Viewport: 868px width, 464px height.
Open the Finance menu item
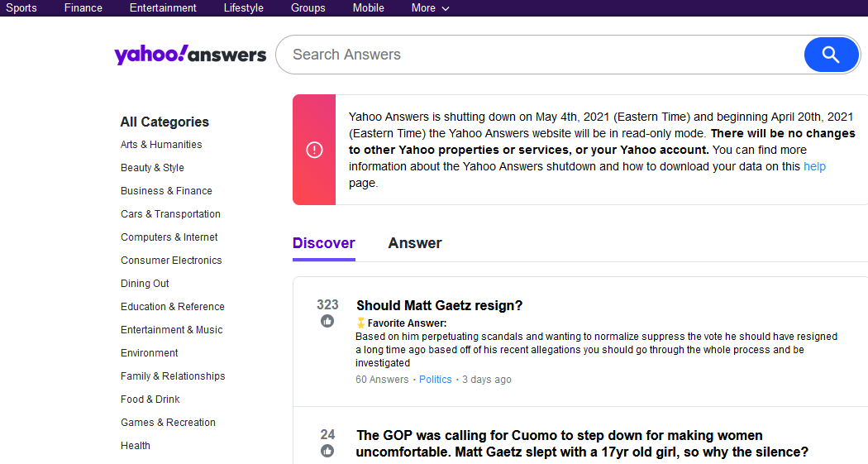pos(83,8)
